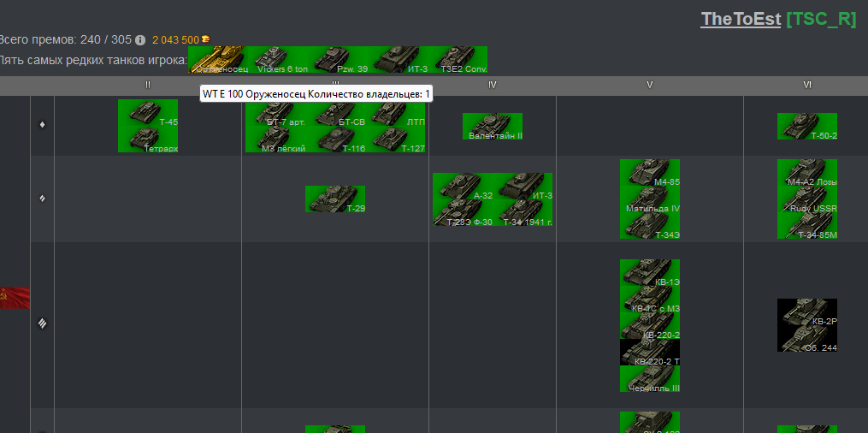Viewport: 868px width, 433px height.
Task: Open the М3 лёгкий tank tile
Action: tap(275, 139)
